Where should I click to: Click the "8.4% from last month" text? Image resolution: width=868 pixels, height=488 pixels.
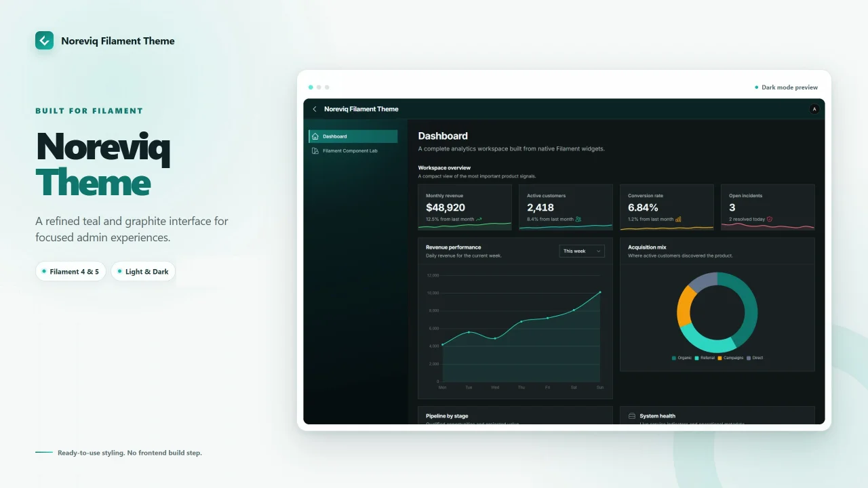coord(550,220)
